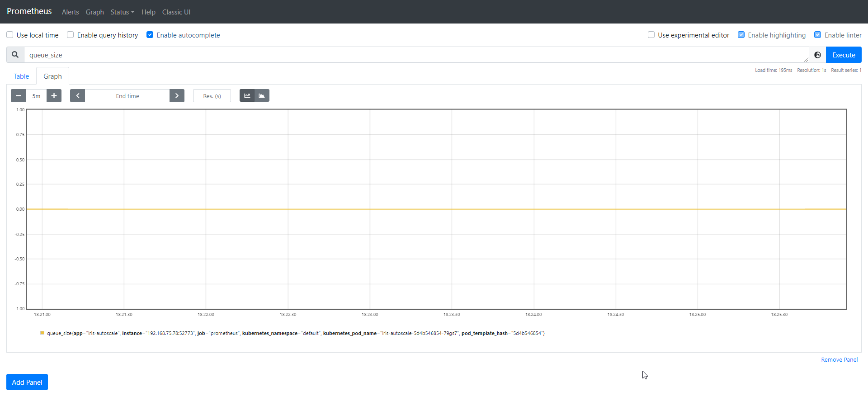The height and width of the screenshot is (406, 868).
Task: Switch to the Table tab
Action: [21, 76]
